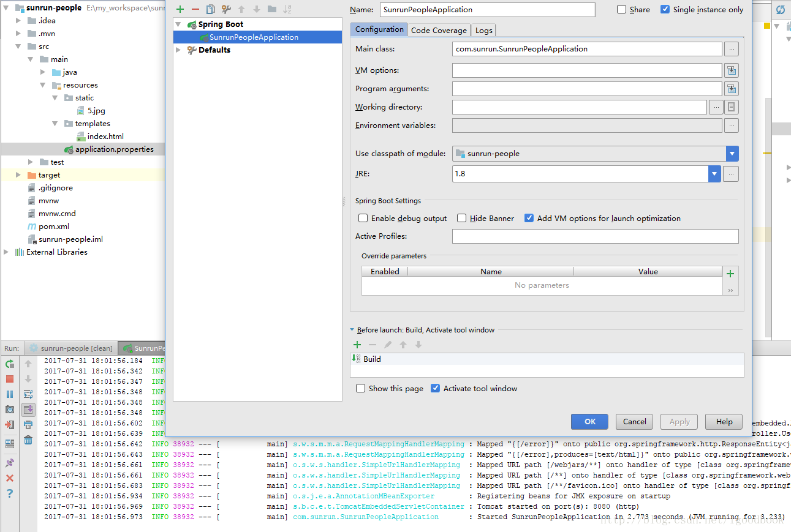The height and width of the screenshot is (532, 791).
Task: Uncheck Activate tool window
Action: 436,388
